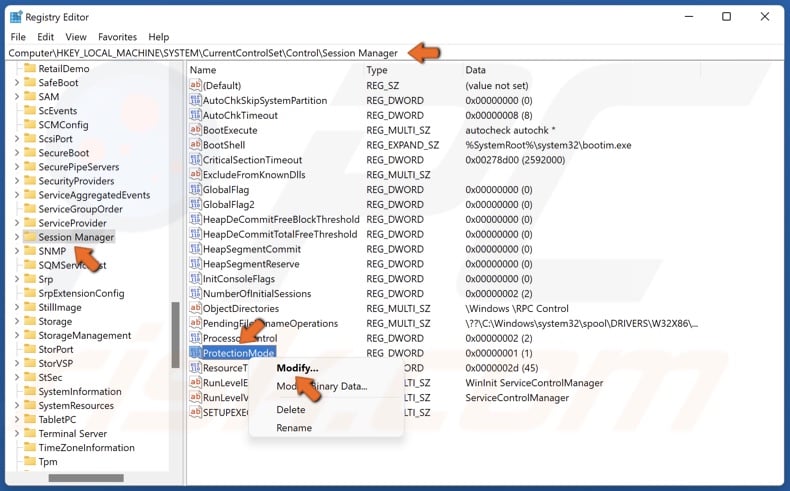Viewport: 790px width, 491px height.
Task: Expand the StorageManagement key
Action: [x=17, y=335]
